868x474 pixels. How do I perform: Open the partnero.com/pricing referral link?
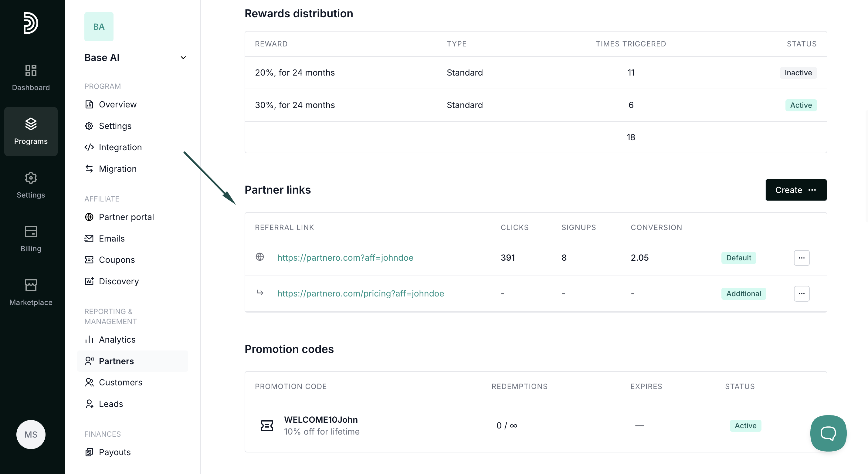(360, 293)
